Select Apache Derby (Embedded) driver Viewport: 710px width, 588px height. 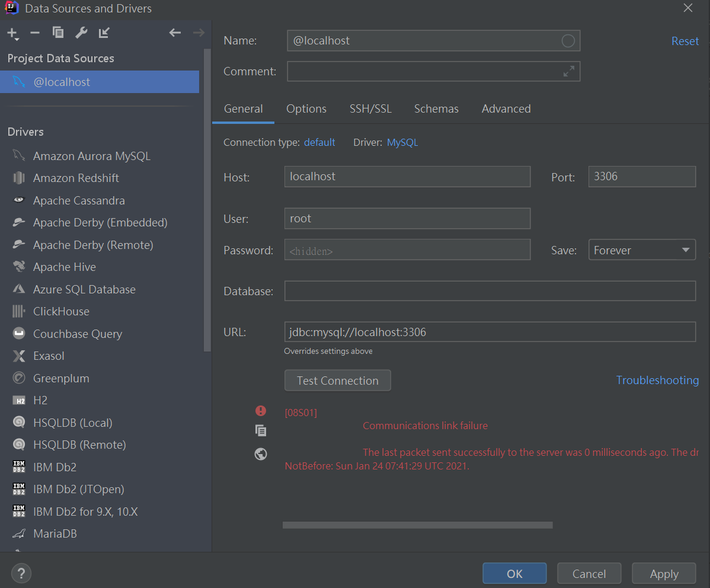[100, 222]
